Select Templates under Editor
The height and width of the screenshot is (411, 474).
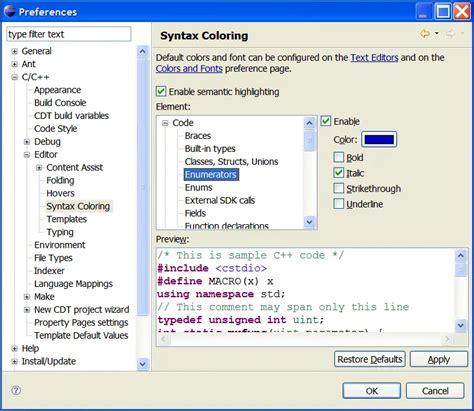[x=67, y=219]
